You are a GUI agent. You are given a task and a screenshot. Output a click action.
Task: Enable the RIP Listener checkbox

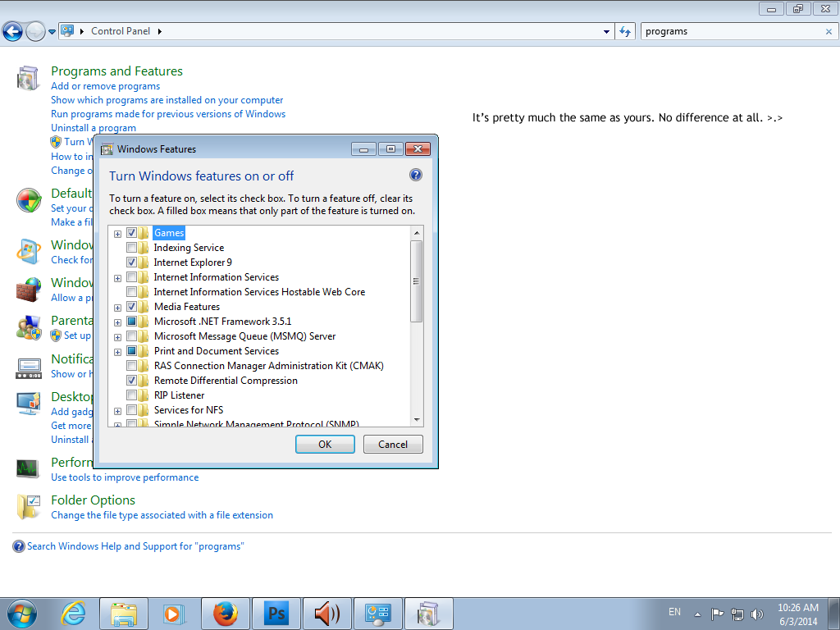(131, 395)
